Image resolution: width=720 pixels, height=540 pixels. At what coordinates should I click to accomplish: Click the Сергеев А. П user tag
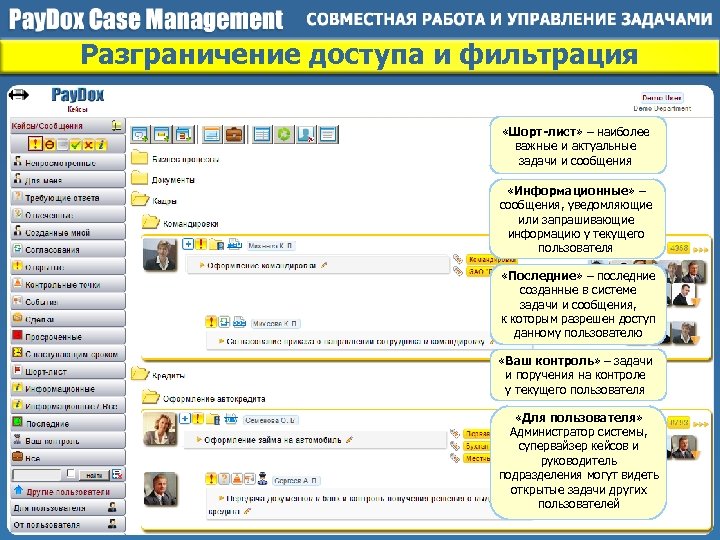(296, 481)
